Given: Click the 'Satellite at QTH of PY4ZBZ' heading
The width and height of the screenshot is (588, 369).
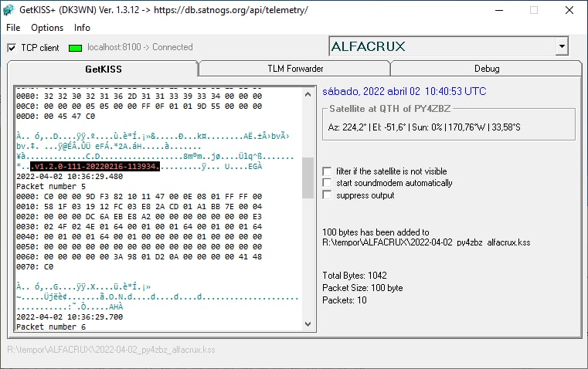Looking at the screenshot, I should [x=390, y=109].
